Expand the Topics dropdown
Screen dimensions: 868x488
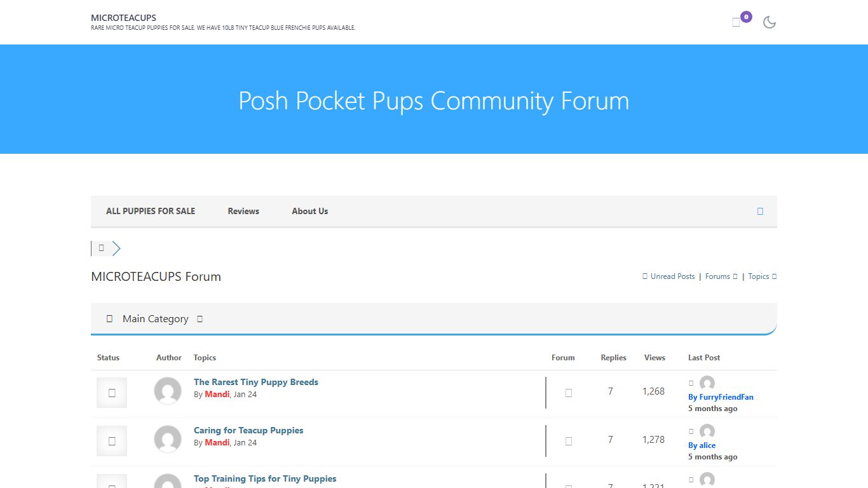[762, 276]
